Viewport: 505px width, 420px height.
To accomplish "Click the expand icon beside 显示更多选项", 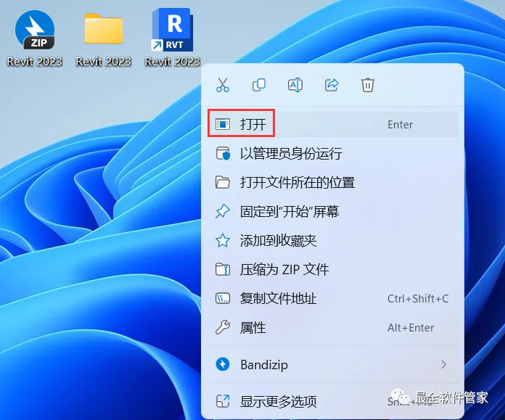I will [x=223, y=401].
